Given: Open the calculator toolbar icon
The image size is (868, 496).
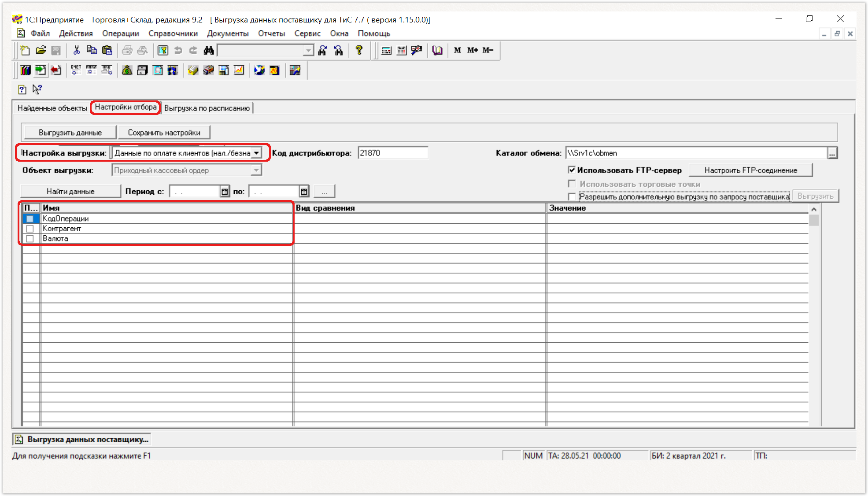Looking at the screenshot, I should (386, 50).
